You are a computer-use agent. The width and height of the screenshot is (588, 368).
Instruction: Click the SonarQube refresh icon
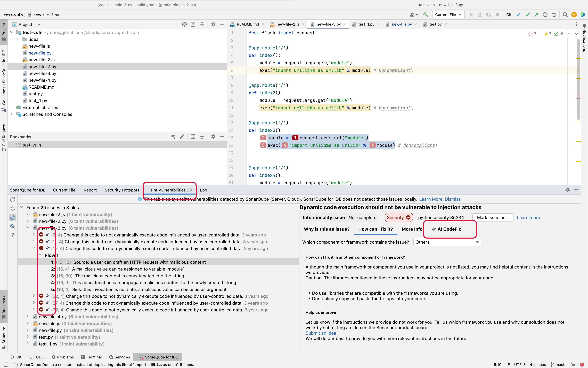[13, 208]
